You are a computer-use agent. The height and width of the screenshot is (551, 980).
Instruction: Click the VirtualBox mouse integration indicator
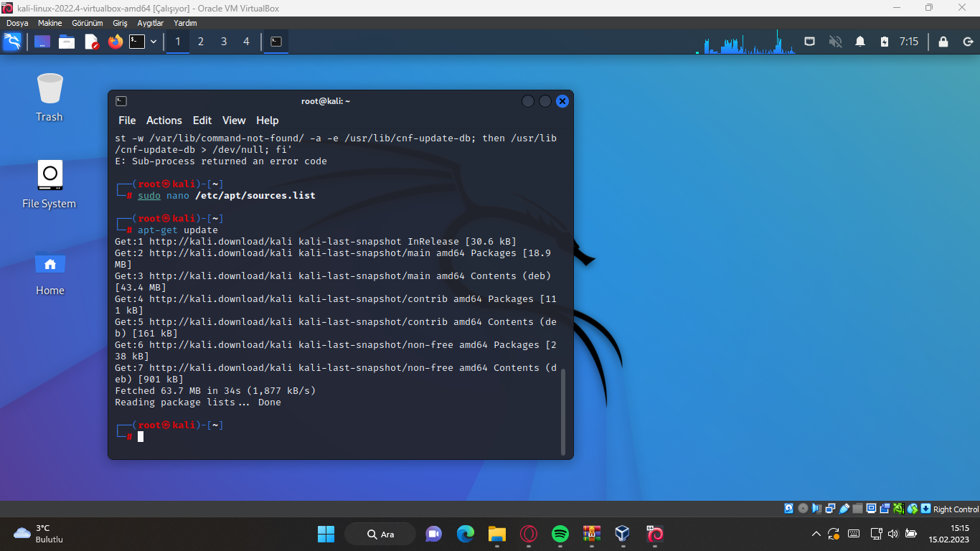[x=913, y=509]
